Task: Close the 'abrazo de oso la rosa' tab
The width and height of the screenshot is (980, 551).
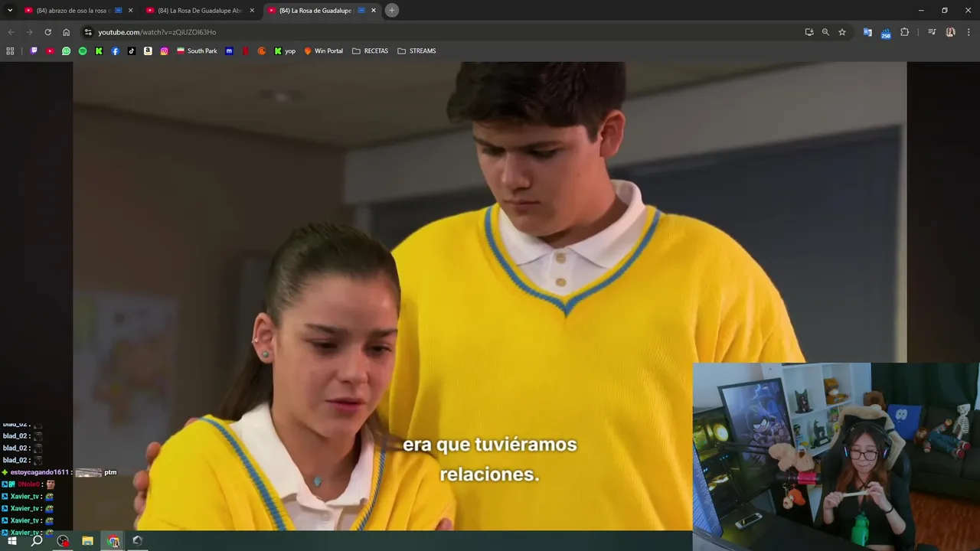Action: tap(130, 10)
